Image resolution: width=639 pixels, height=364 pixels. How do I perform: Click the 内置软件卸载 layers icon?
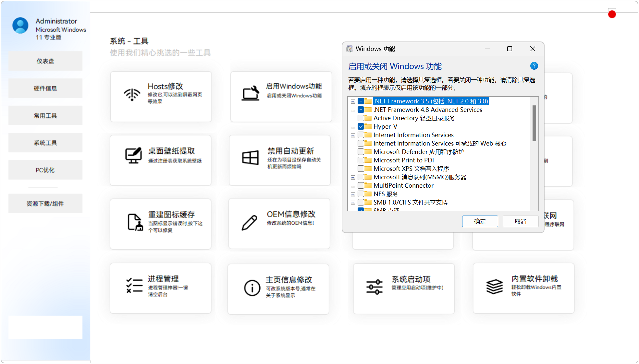[x=495, y=287]
